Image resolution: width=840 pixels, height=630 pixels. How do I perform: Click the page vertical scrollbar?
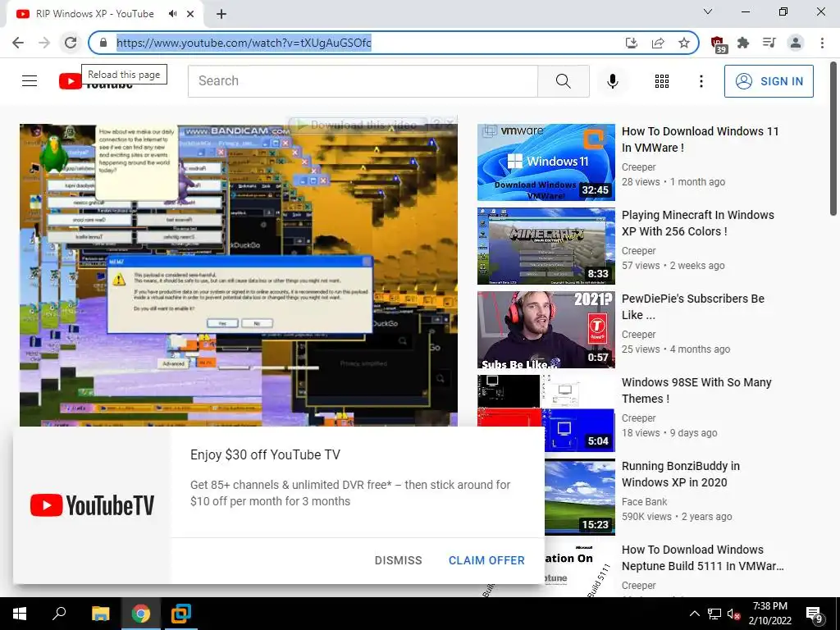click(833, 139)
